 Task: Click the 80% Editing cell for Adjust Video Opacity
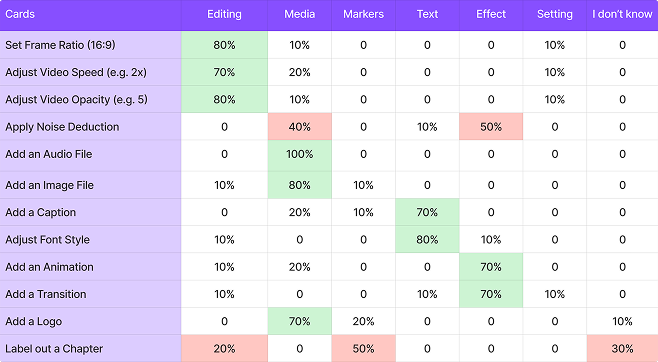point(224,99)
